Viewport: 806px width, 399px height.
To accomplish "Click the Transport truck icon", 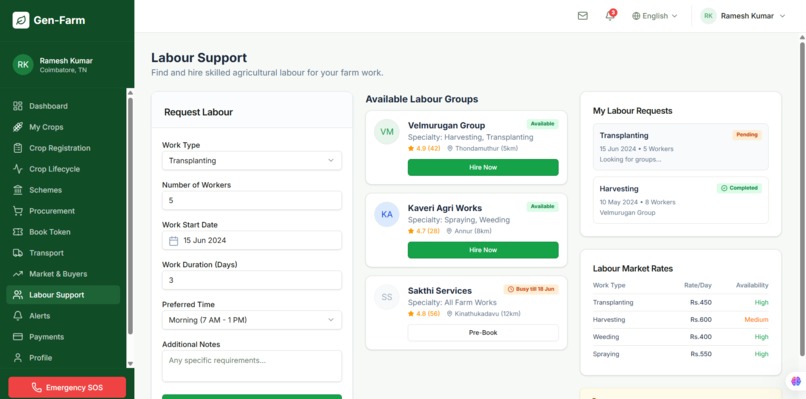I will [18, 253].
